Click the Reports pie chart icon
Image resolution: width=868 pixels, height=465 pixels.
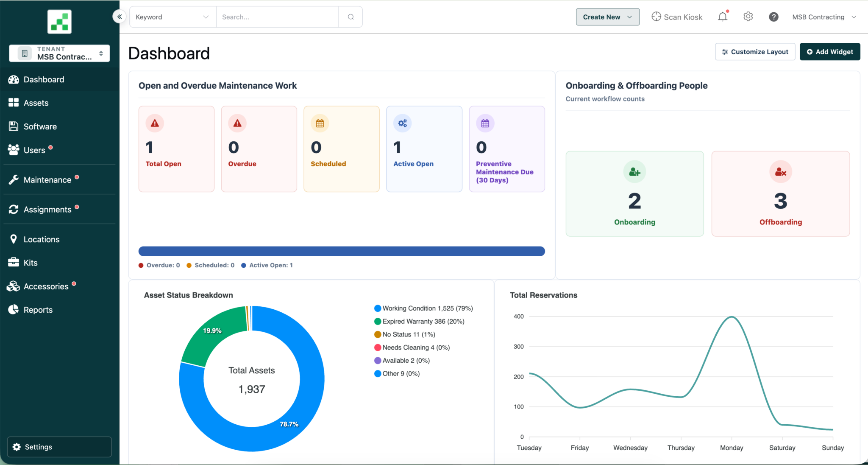[14, 310]
